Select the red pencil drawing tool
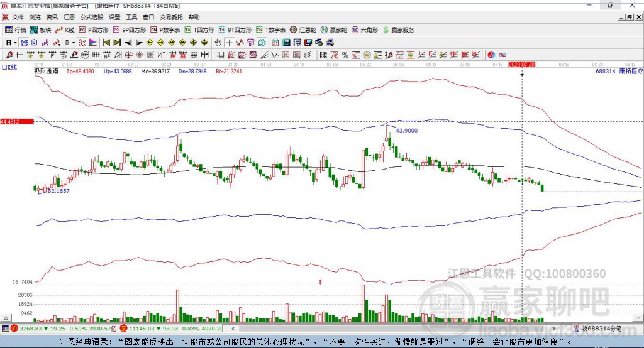Image resolution: width=644 pixels, height=348 pixels. (9, 55)
